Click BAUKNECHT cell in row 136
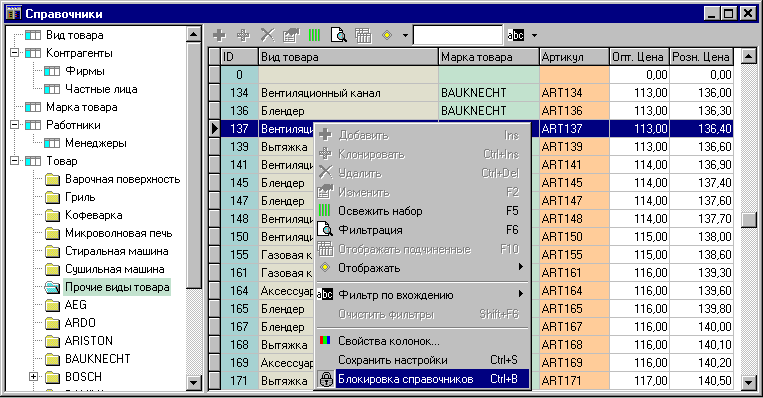Screen dimensions: 763x398 click(489, 110)
